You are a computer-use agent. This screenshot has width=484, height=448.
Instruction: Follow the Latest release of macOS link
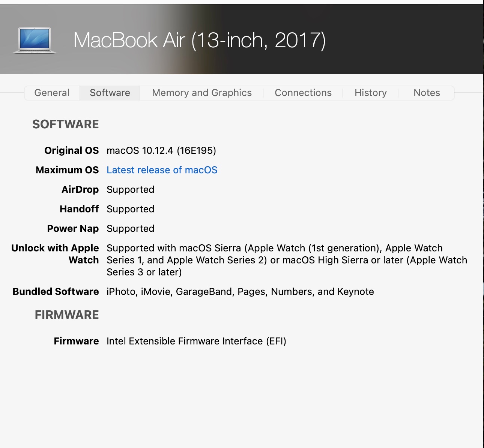(162, 170)
